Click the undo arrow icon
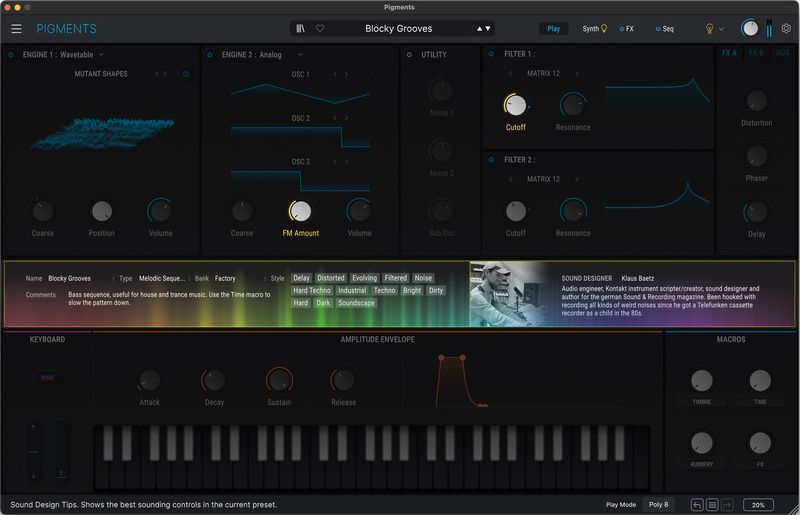This screenshot has width=800, height=515. [x=697, y=505]
